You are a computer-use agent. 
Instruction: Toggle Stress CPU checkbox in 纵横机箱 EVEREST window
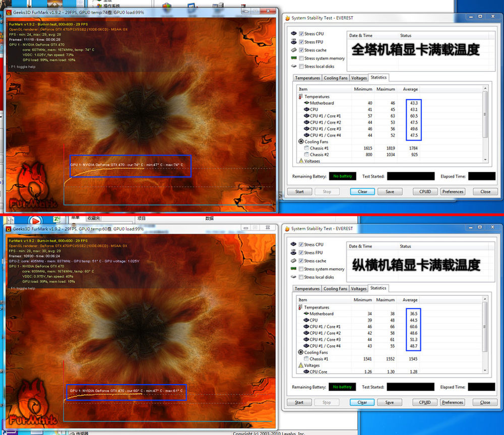[x=301, y=244]
